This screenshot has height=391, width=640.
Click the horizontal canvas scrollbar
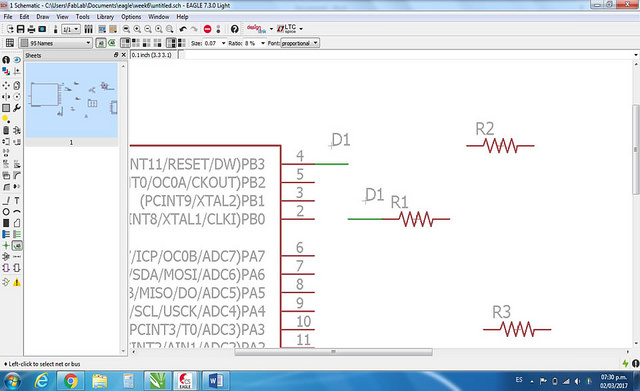pyautogui.click(x=333, y=352)
